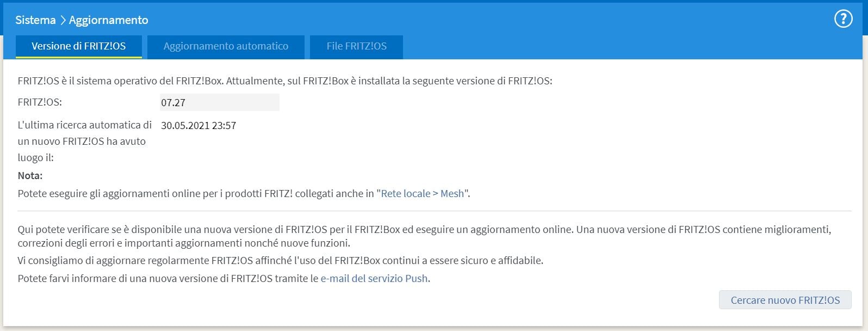Click Sistema in the breadcrumb
The image size is (868, 331).
(x=35, y=20)
